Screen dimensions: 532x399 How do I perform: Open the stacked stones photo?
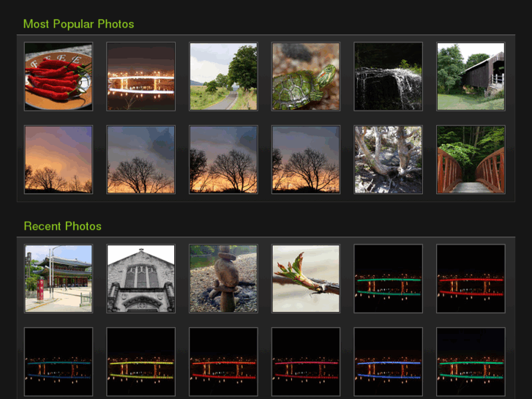click(x=223, y=278)
